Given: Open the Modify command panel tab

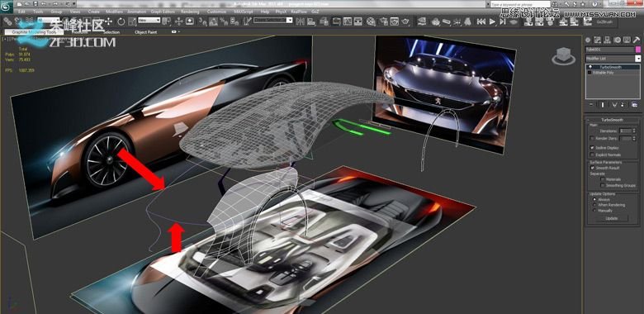Looking at the screenshot, I should coord(597,40).
